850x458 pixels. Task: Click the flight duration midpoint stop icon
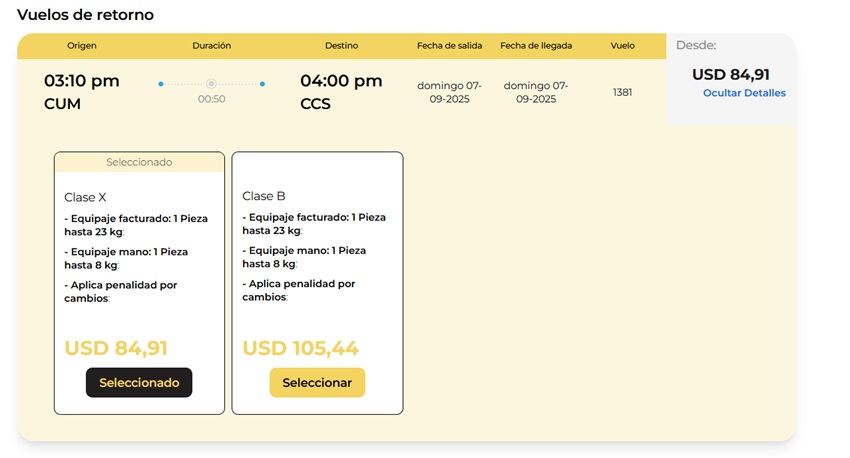point(211,83)
